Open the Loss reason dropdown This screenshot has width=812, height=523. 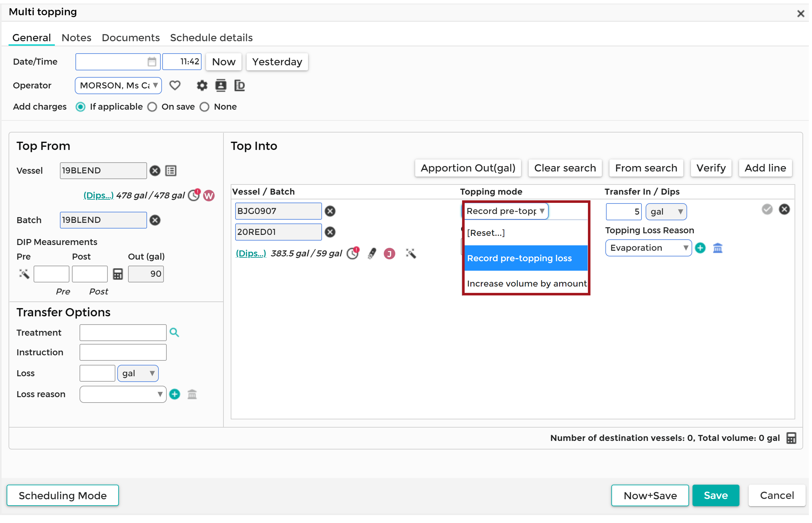click(x=123, y=395)
